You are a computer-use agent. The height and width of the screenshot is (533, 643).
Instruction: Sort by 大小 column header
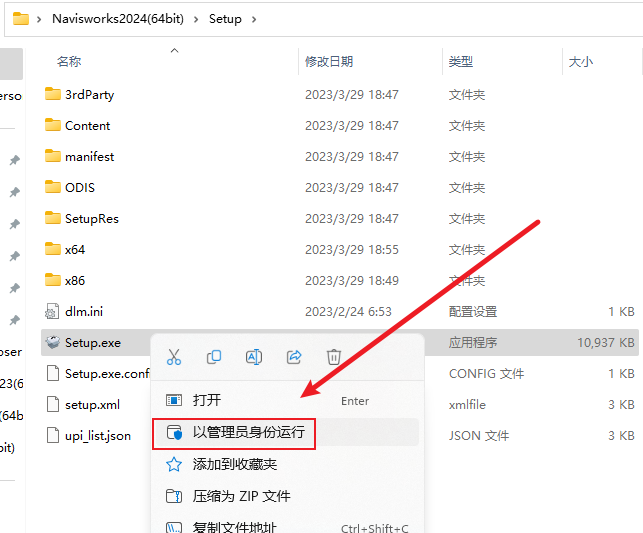[x=581, y=62]
